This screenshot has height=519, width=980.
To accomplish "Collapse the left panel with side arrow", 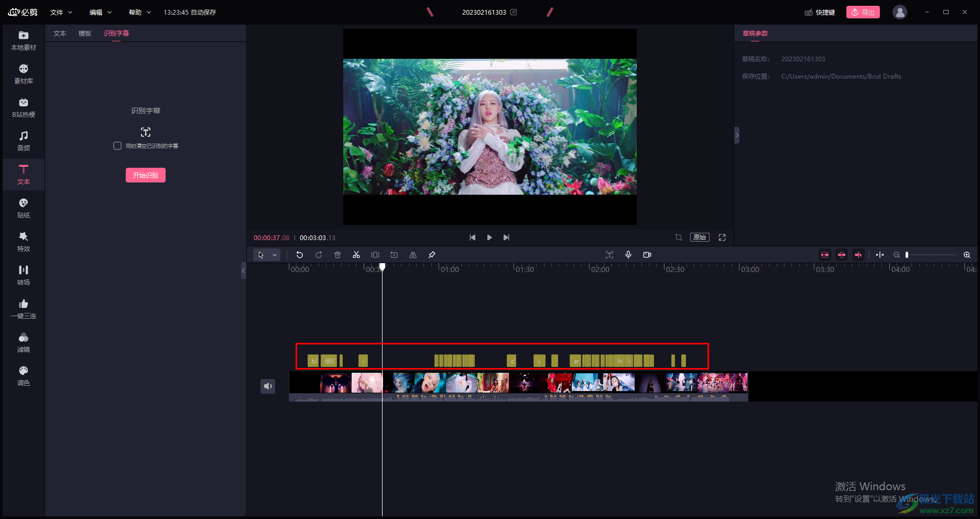I will (243, 271).
